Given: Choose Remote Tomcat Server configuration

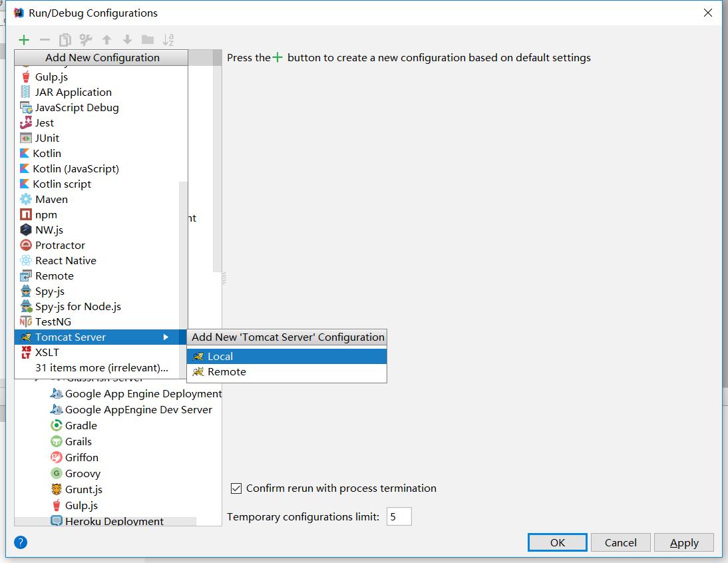Looking at the screenshot, I should coord(286,372).
